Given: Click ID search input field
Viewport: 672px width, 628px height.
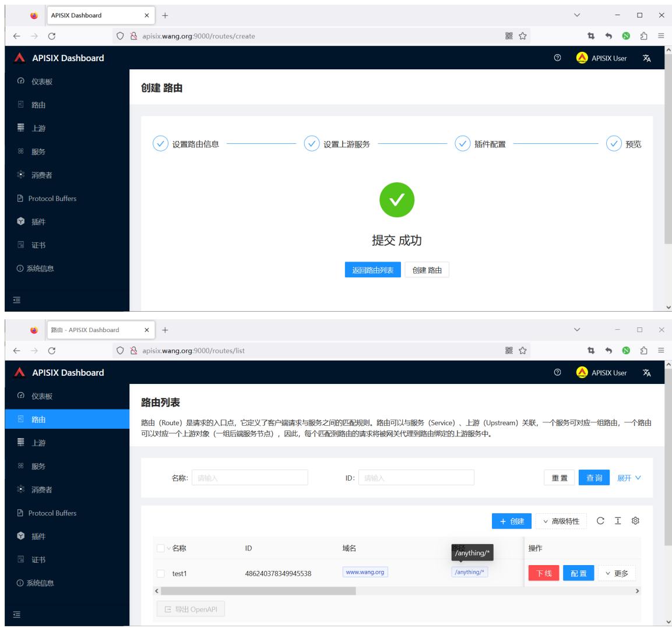Looking at the screenshot, I should pyautogui.click(x=416, y=478).
